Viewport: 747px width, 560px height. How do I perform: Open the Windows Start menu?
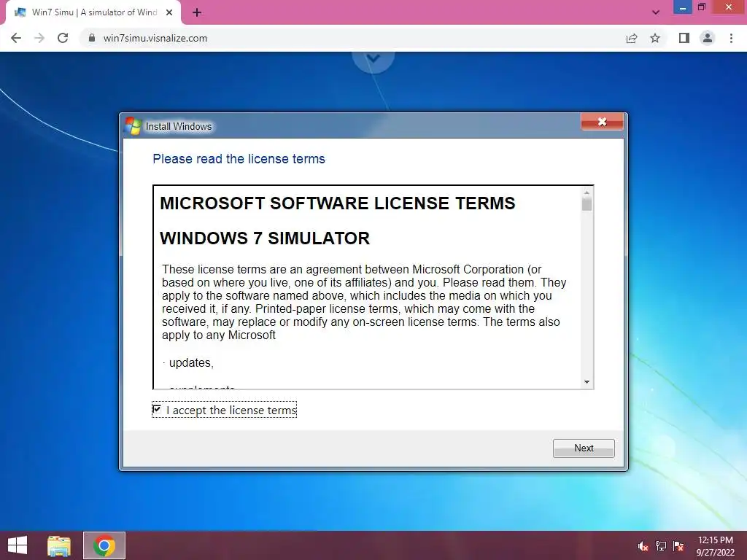tap(18, 545)
